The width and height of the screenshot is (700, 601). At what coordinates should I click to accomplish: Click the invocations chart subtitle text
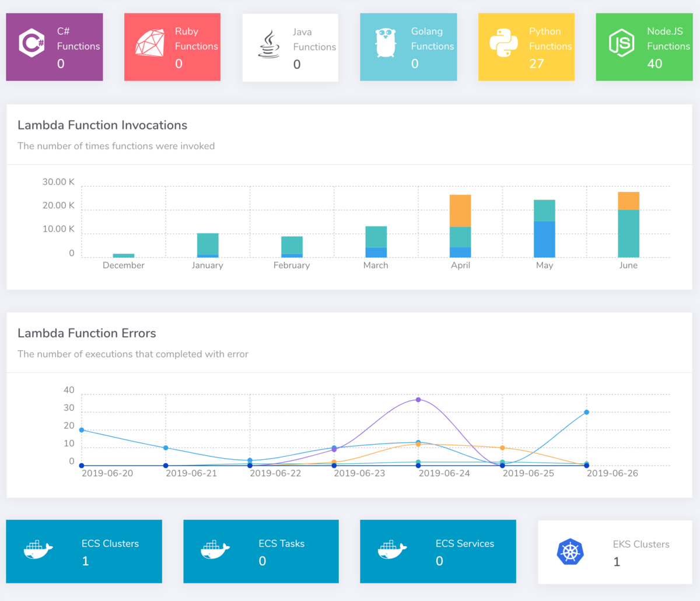click(116, 146)
